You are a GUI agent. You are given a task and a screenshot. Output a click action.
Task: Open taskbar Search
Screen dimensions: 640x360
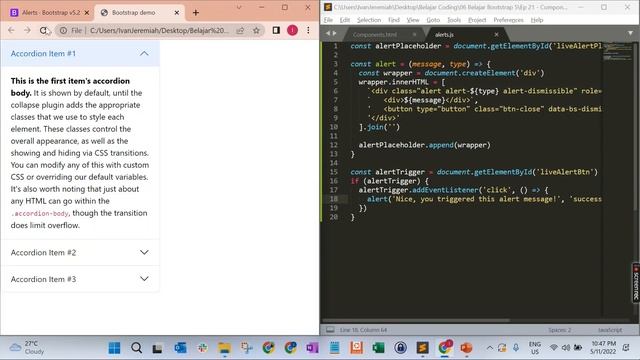(x=136, y=348)
